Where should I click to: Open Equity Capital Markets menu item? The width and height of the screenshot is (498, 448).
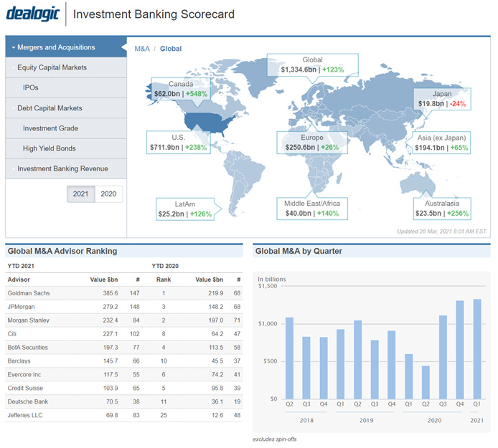click(66, 67)
